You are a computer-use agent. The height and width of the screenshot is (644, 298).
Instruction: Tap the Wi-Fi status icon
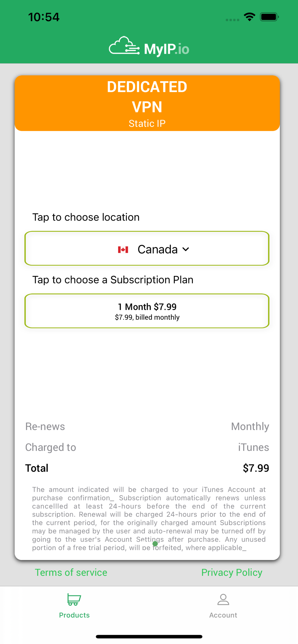pos(250,17)
